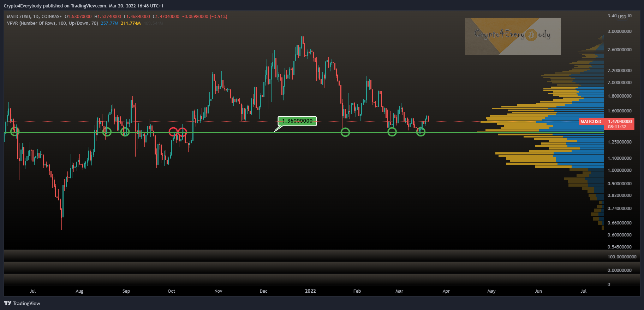Click the 0.82000000 price axis label
Screen dimensions: 644x310
tap(620, 195)
